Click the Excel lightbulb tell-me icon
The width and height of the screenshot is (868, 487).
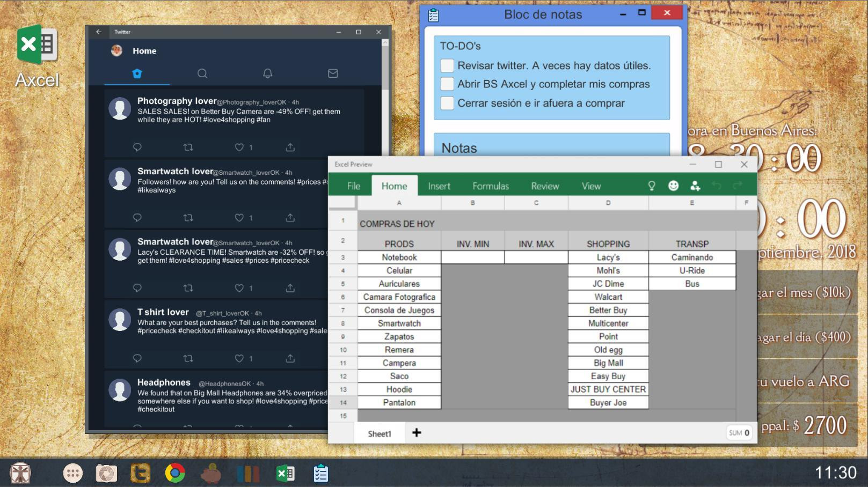[652, 186]
